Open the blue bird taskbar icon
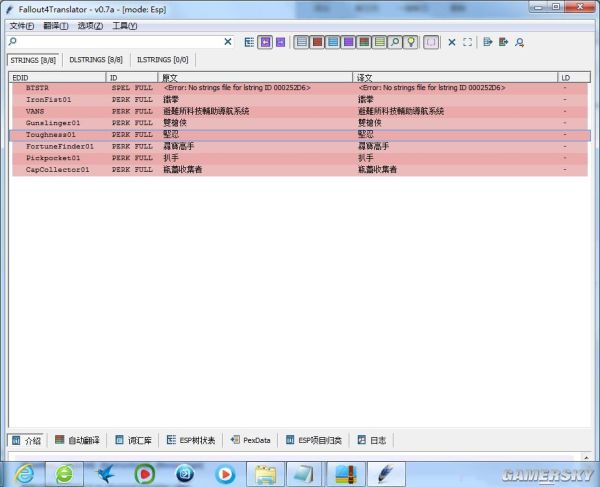This screenshot has height=487, width=600. point(106,474)
